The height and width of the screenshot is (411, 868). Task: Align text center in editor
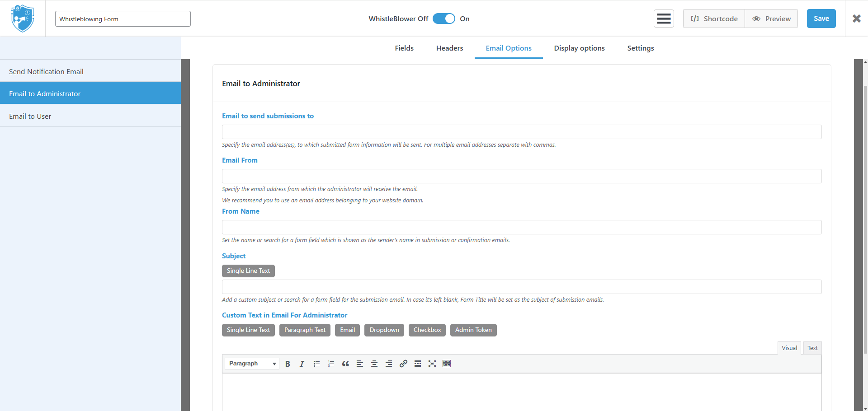[x=374, y=364]
